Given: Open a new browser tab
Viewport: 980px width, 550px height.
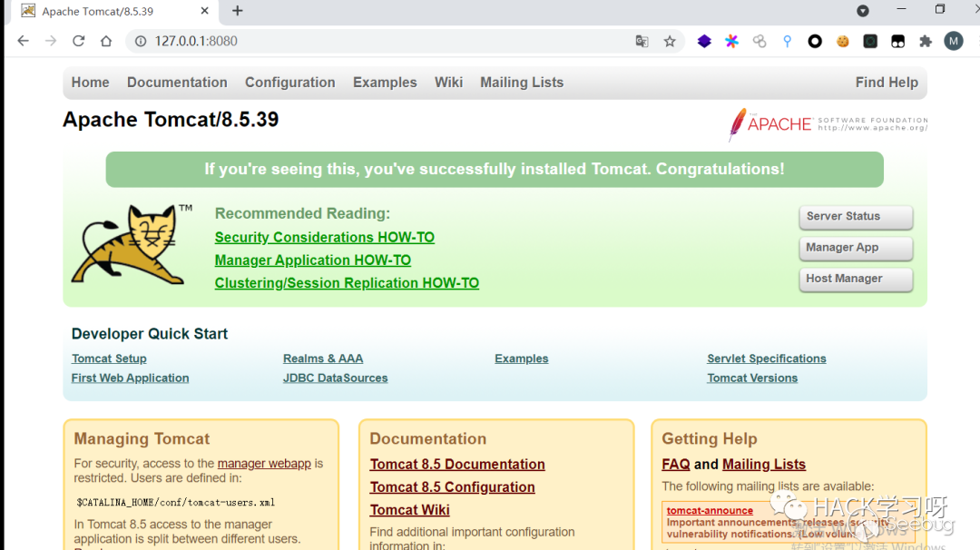Looking at the screenshot, I should click(x=238, y=11).
